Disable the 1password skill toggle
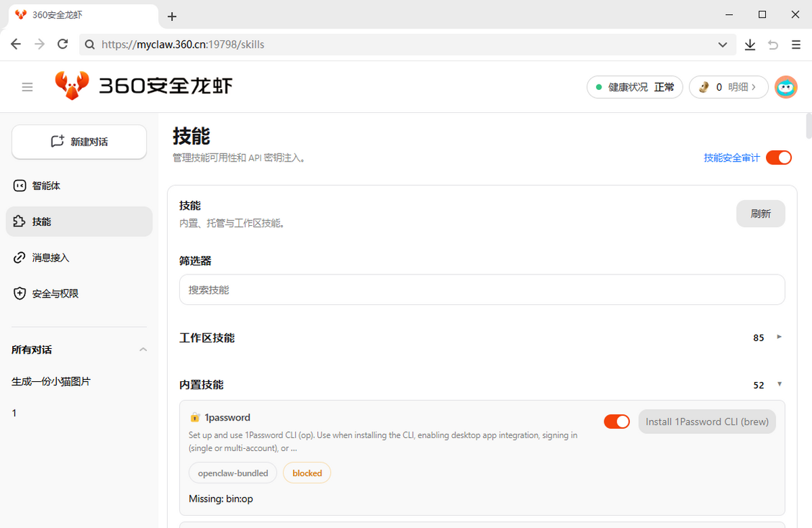 (x=616, y=422)
